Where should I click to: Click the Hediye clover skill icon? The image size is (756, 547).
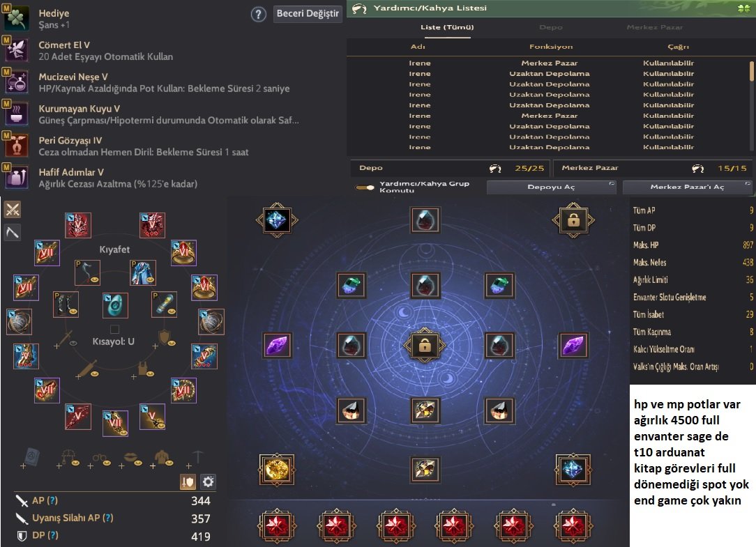pos(16,18)
